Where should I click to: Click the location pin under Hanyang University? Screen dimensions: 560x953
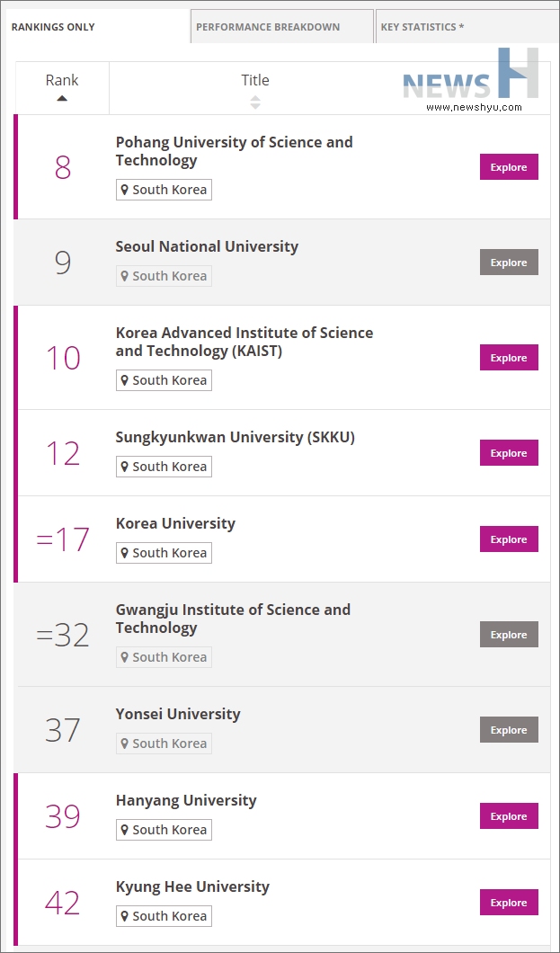[125, 830]
